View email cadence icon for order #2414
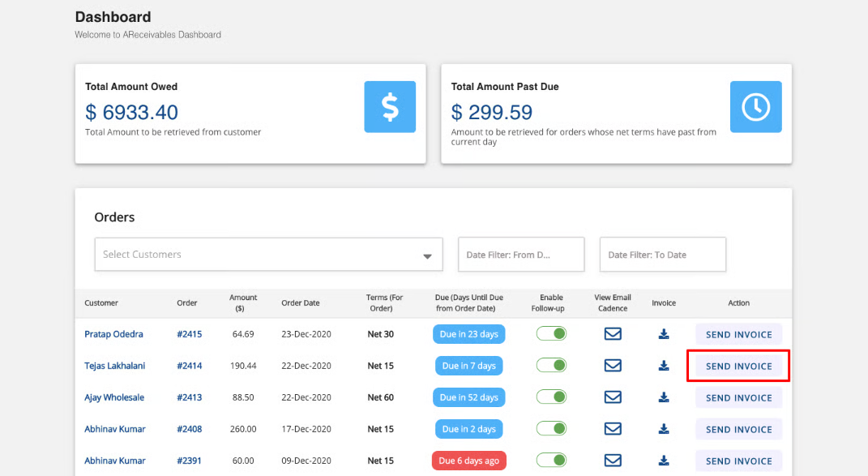 (x=613, y=366)
